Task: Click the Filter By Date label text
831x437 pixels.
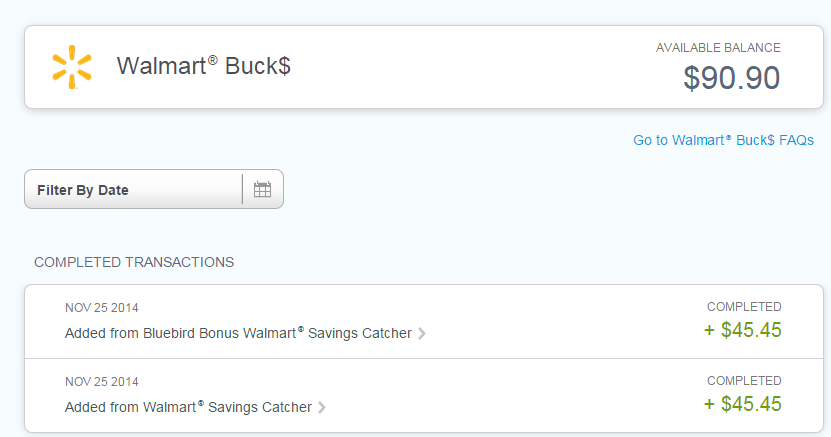Action: pos(83,190)
